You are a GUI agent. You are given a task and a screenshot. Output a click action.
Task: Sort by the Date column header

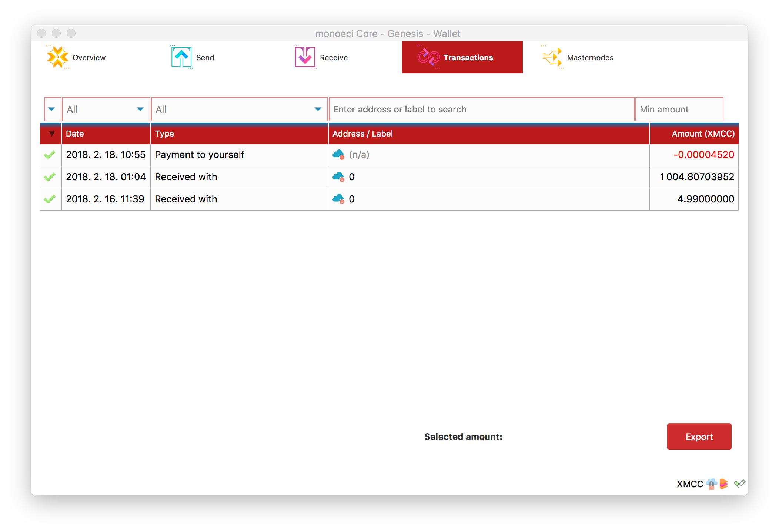coord(106,134)
